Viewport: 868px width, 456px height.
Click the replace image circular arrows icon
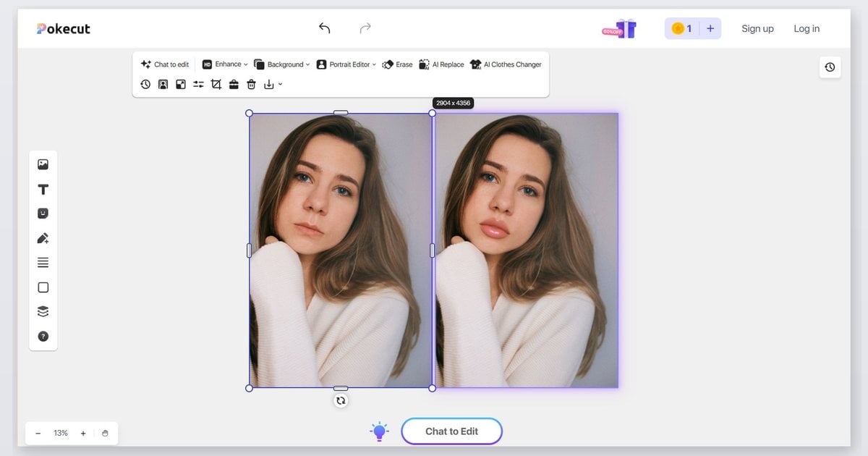341,400
